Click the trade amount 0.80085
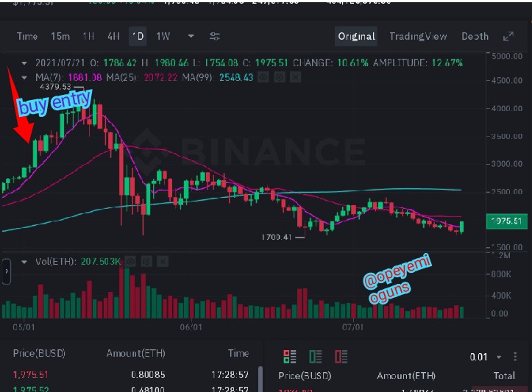This screenshot has height=392, width=532. [x=148, y=375]
